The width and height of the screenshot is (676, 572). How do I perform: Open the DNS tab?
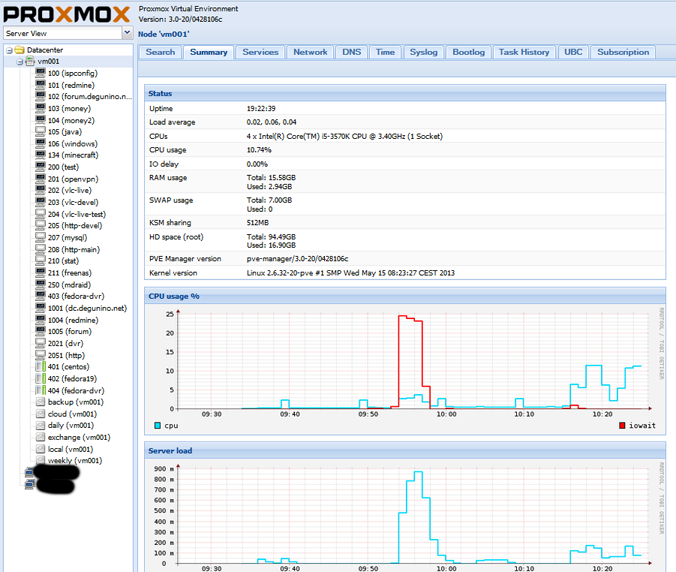[351, 52]
